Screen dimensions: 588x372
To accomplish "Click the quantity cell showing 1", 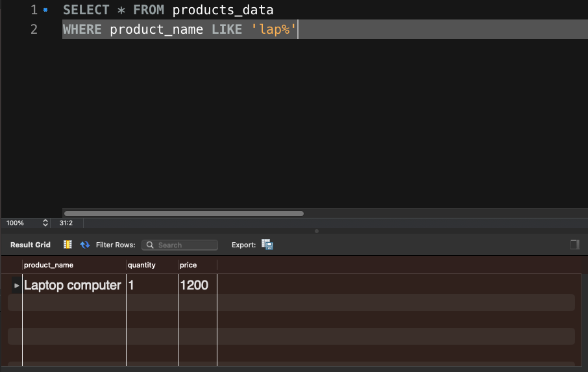I will coord(132,286).
